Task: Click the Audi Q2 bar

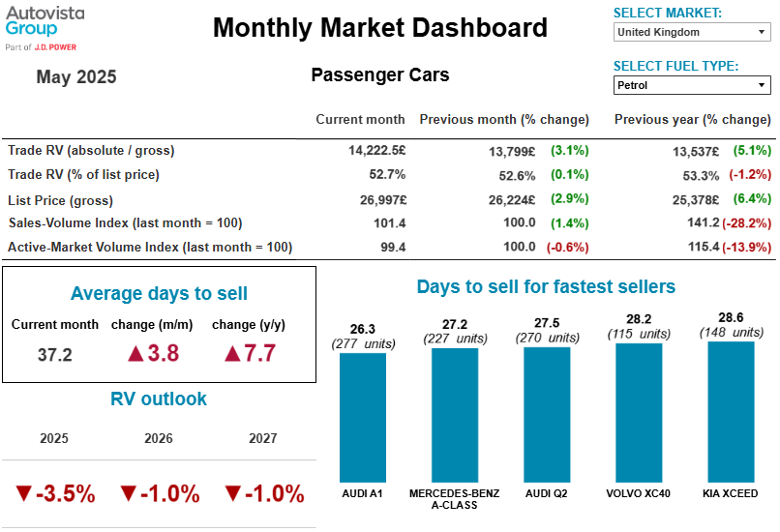Action: click(x=547, y=414)
